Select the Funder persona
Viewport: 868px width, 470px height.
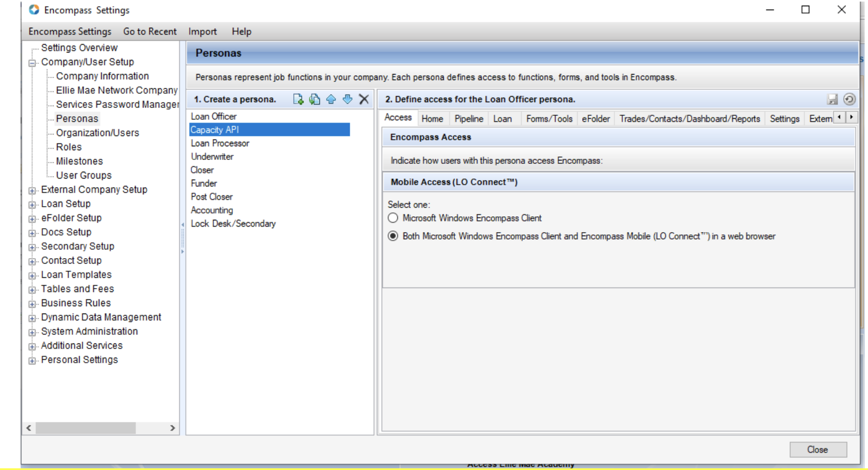(x=203, y=184)
